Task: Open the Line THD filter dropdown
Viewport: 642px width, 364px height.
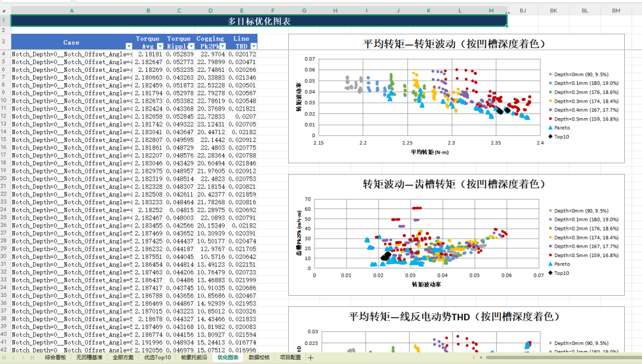Action: tap(253, 46)
